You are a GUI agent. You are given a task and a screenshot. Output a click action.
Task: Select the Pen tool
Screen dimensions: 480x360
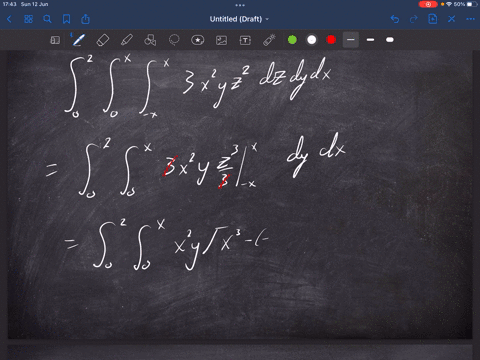[x=79, y=40]
